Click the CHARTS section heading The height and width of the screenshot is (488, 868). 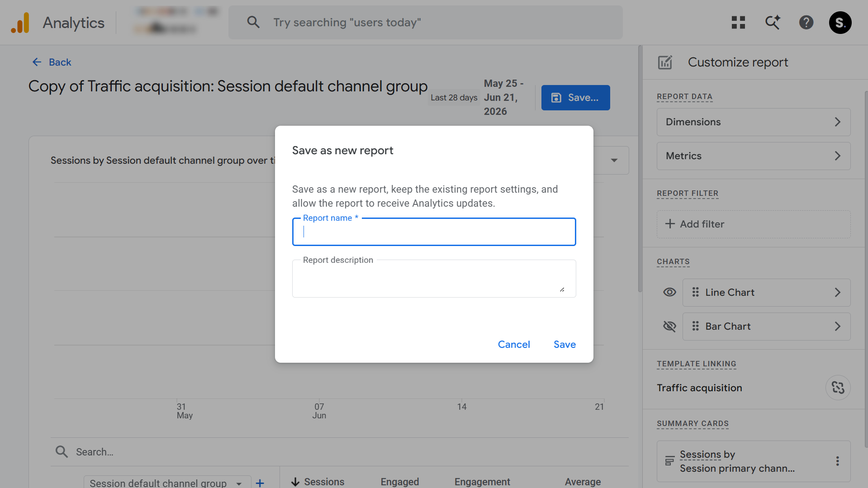tap(673, 262)
